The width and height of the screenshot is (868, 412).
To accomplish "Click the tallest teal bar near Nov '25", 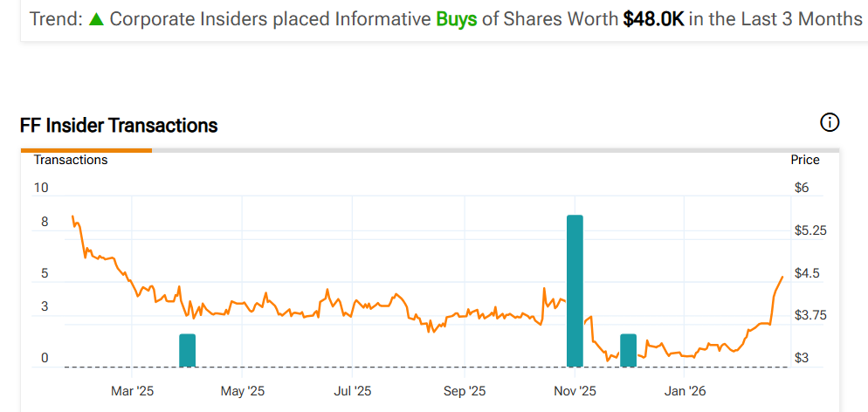I will [575, 290].
